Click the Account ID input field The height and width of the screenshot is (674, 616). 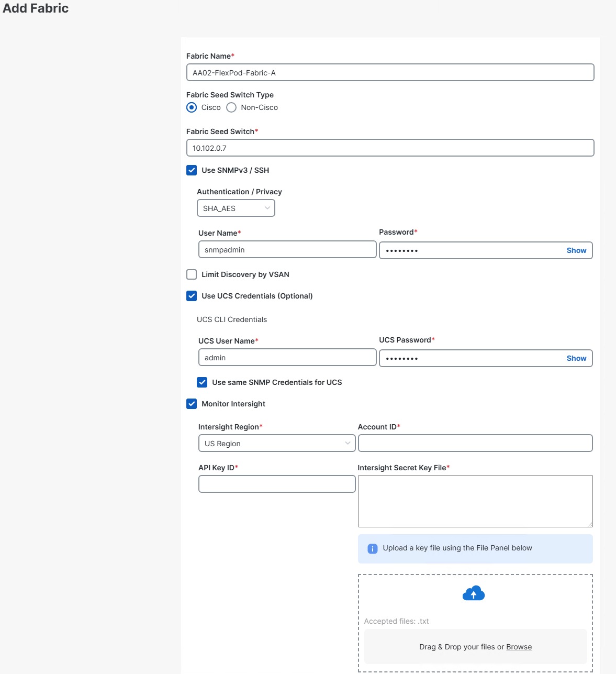coord(475,443)
